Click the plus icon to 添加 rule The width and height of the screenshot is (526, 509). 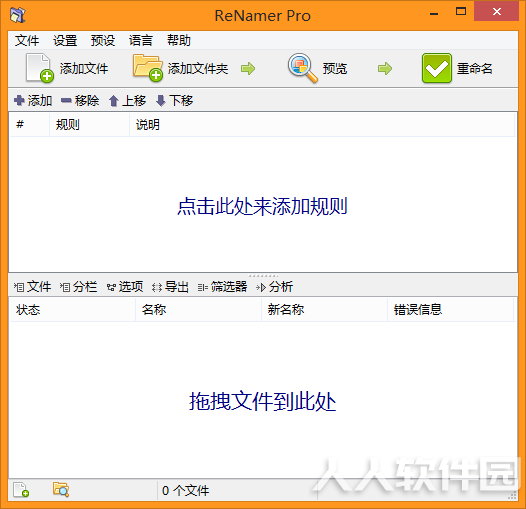coord(19,100)
